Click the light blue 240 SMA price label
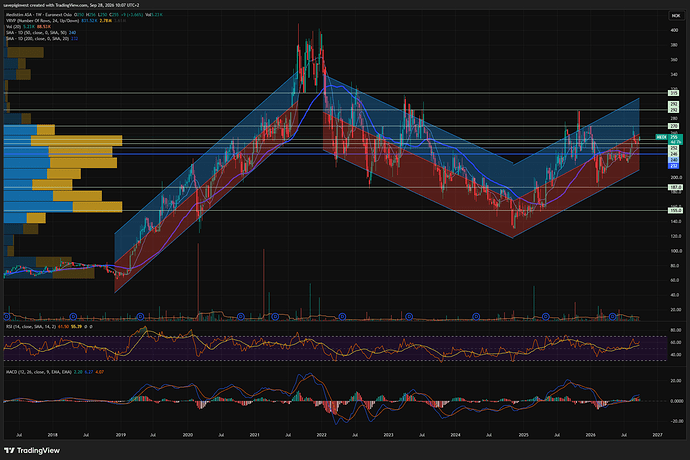 (x=674, y=160)
